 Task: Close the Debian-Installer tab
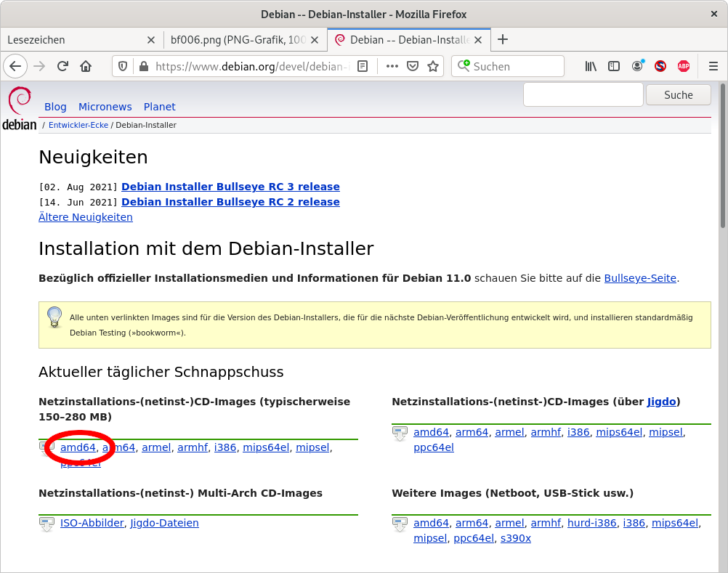[x=478, y=40]
